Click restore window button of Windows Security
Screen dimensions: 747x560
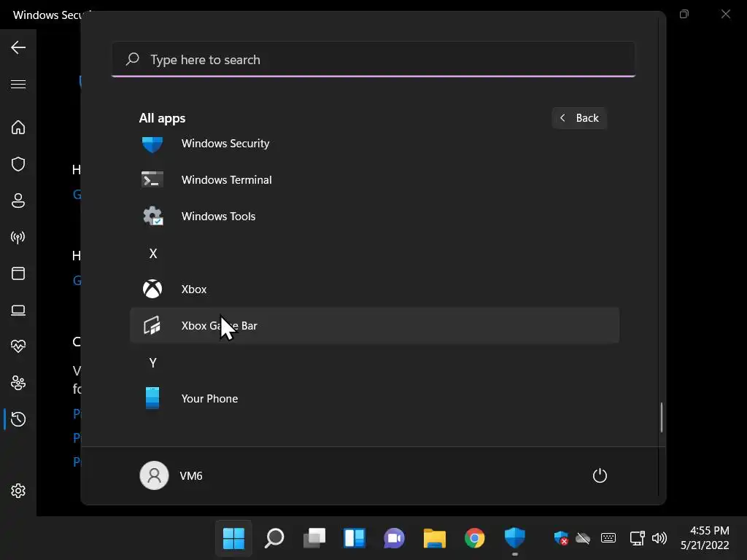tap(684, 15)
